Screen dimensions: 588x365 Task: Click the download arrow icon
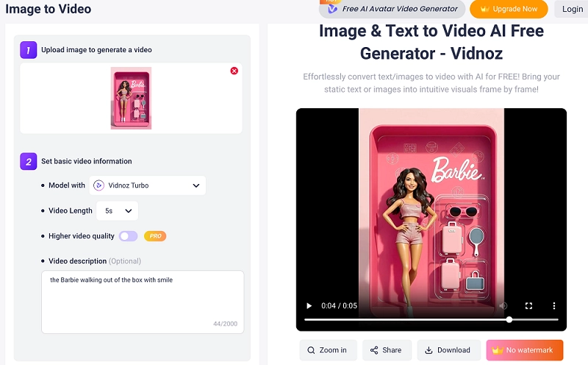(429, 350)
